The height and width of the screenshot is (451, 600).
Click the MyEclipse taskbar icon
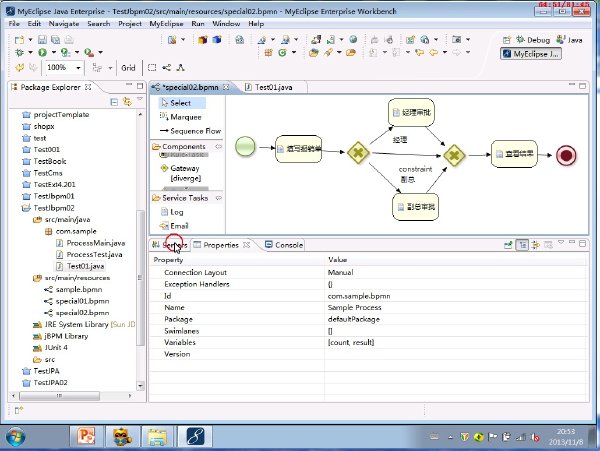pyautogui.click(x=195, y=436)
